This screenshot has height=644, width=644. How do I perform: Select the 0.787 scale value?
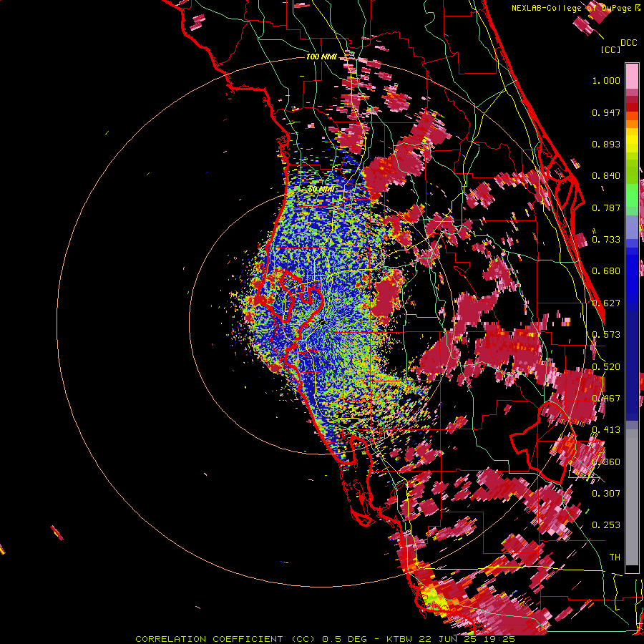click(606, 208)
